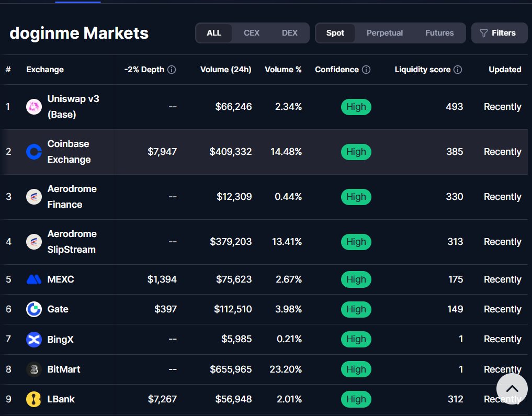532x416 pixels.
Task: Sort by Exchange column header
Action: click(45, 70)
